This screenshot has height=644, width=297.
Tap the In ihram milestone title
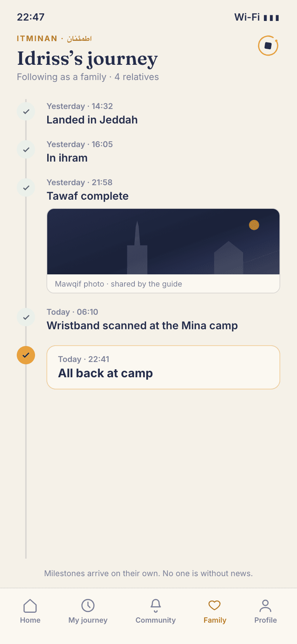click(67, 158)
